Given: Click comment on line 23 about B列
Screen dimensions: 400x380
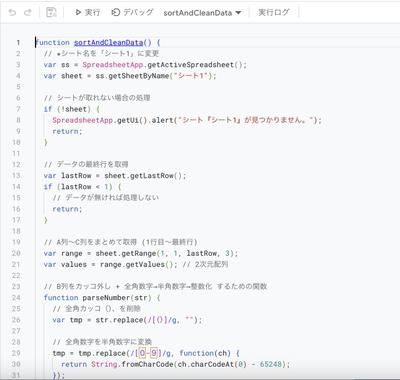Looking at the screenshot, I should [x=155, y=286].
